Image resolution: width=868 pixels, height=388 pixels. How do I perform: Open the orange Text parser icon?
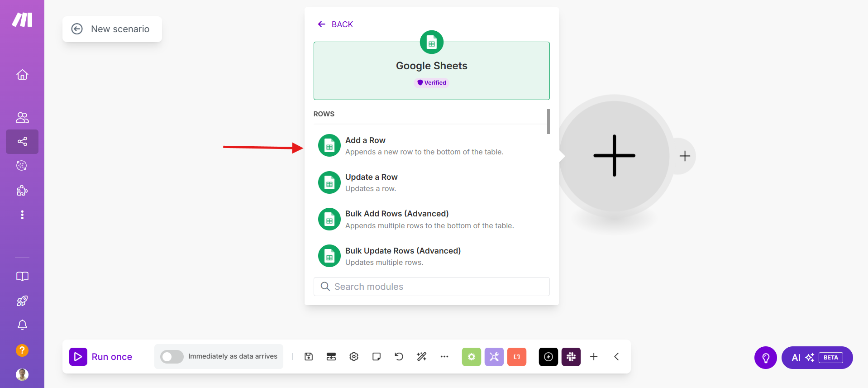[517, 357]
